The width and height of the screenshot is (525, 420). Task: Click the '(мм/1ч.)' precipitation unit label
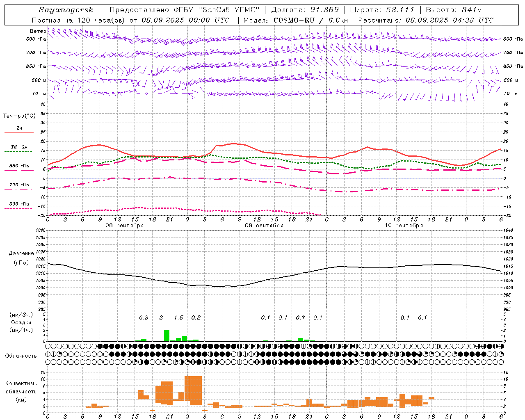click(x=21, y=330)
